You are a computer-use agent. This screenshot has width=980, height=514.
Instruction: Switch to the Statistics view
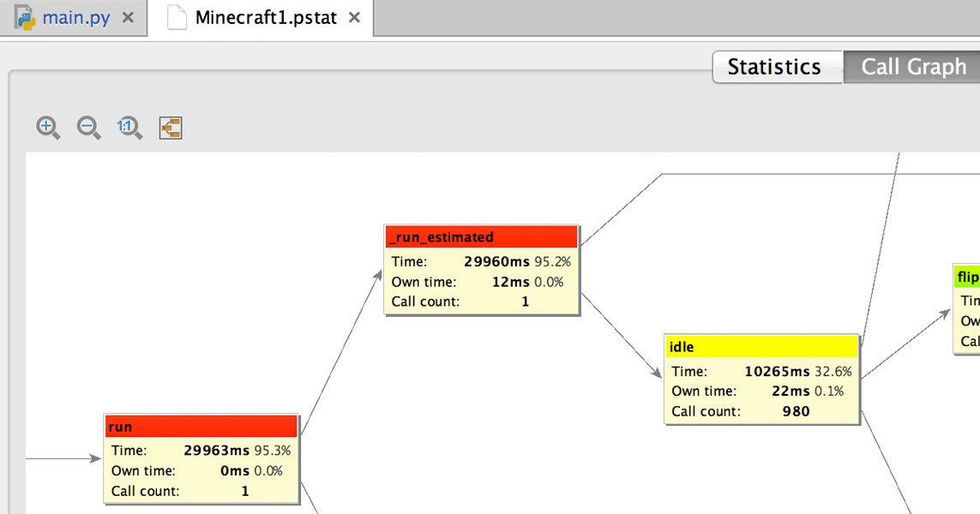pos(775,66)
